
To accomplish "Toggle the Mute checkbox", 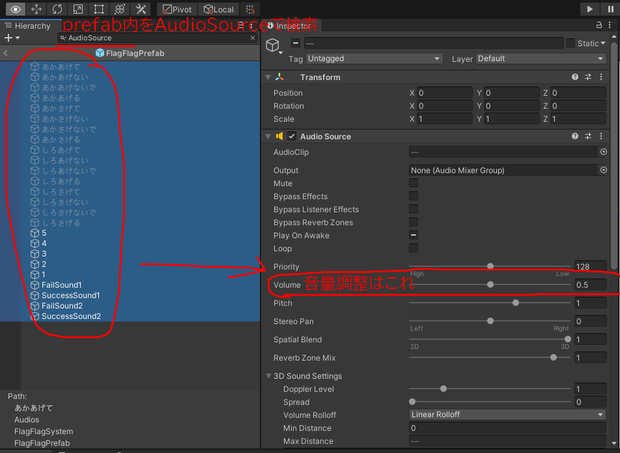I will tap(414, 183).
